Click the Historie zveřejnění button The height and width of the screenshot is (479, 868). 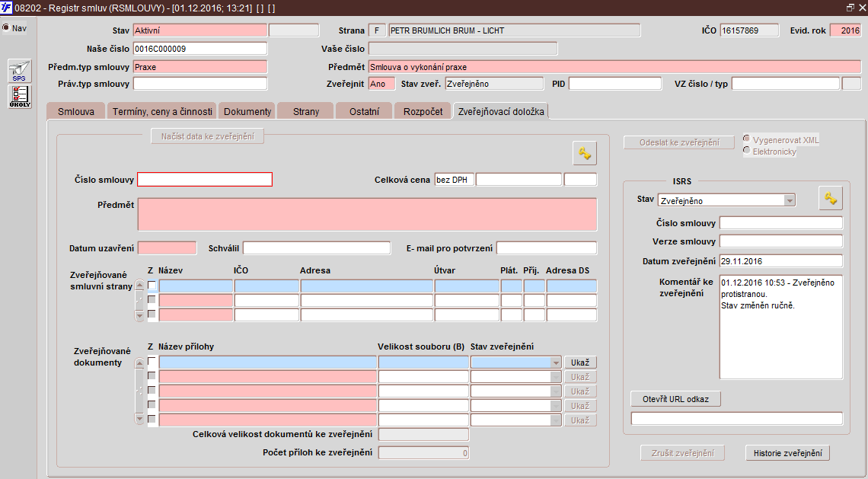pyautogui.click(x=787, y=453)
